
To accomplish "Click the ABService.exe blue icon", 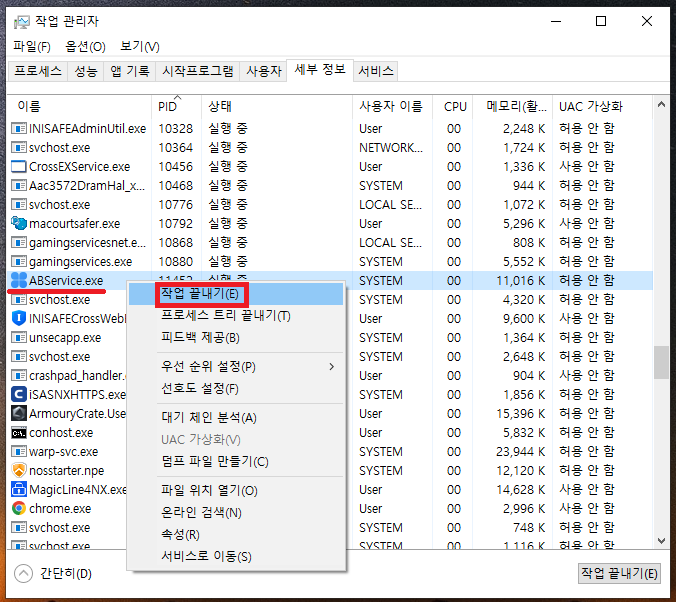I will [x=19, y=280].
